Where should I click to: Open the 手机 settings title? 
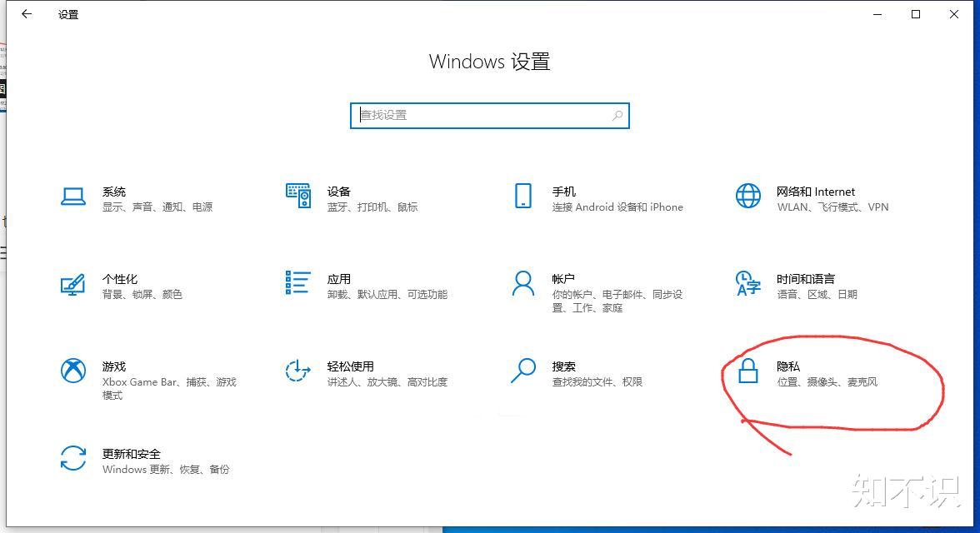tap(563, 192)
